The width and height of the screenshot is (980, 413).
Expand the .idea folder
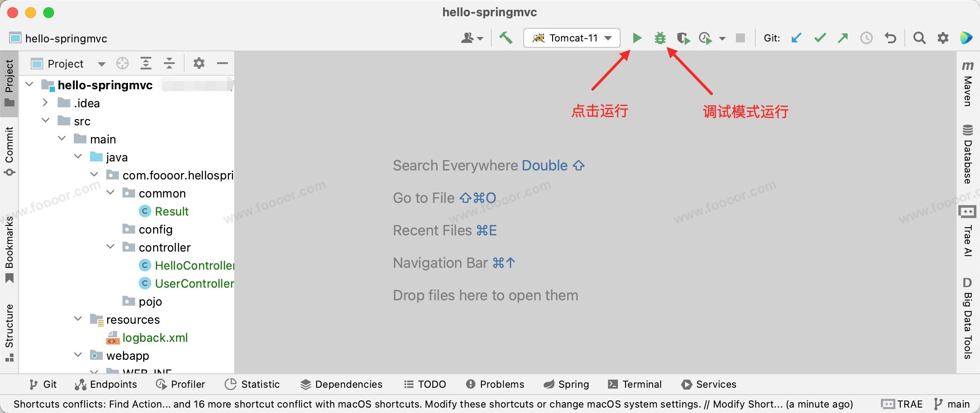[x=45, y=103]
